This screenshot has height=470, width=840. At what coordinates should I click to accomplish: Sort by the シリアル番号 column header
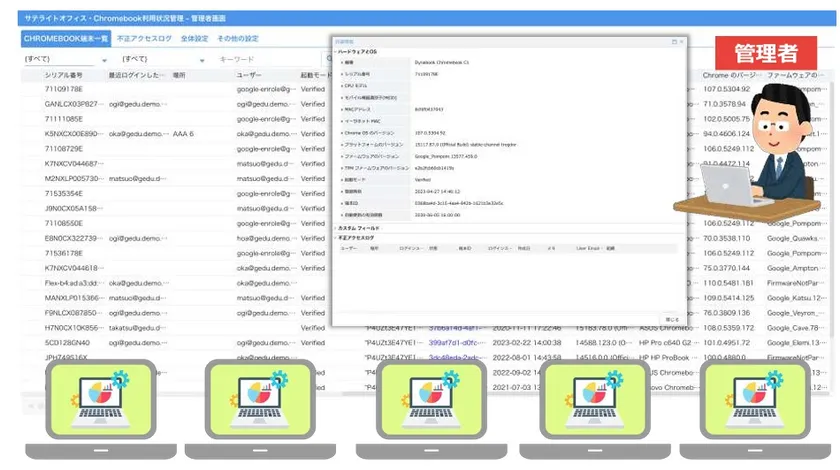64,75
